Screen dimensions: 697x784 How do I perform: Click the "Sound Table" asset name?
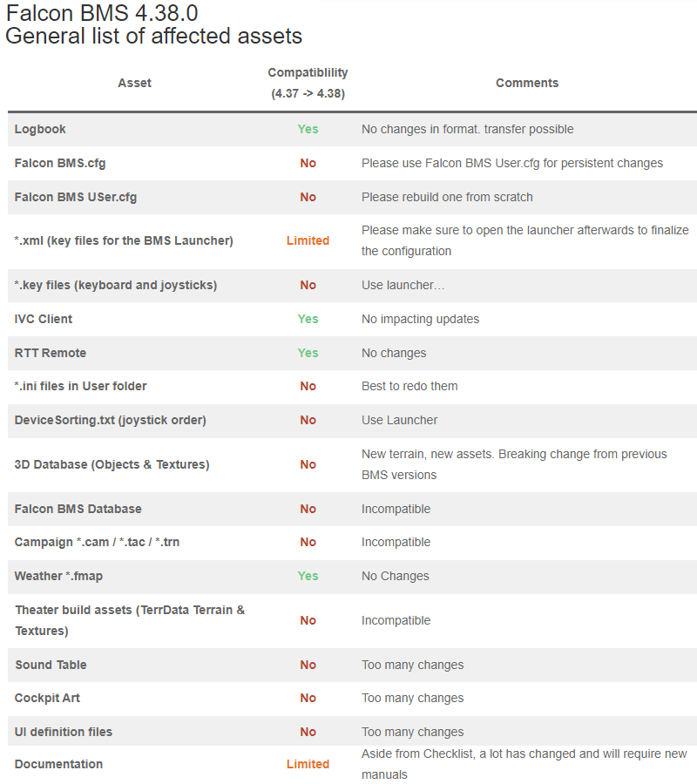pos(51,665)
